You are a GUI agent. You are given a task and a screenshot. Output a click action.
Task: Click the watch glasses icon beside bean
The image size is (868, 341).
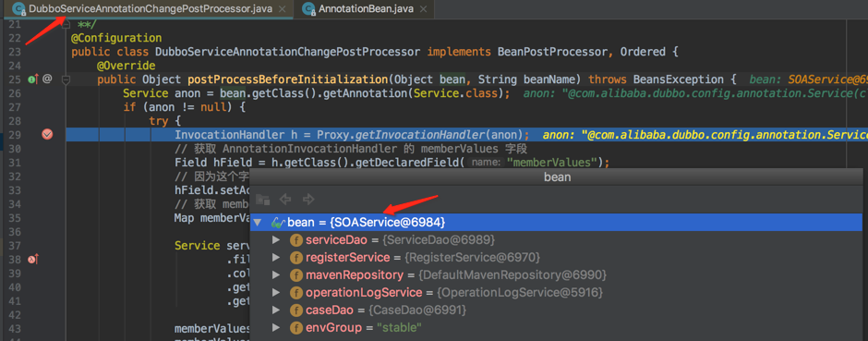click(278, 223)
